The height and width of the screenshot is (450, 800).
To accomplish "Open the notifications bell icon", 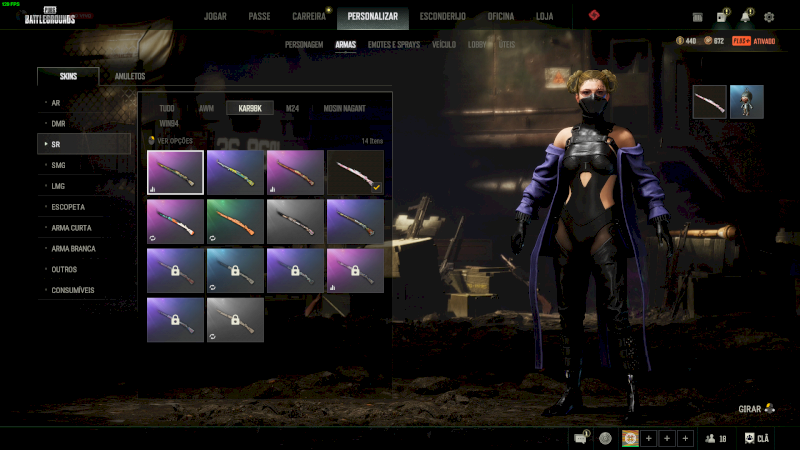I will (x=745, y=17).
